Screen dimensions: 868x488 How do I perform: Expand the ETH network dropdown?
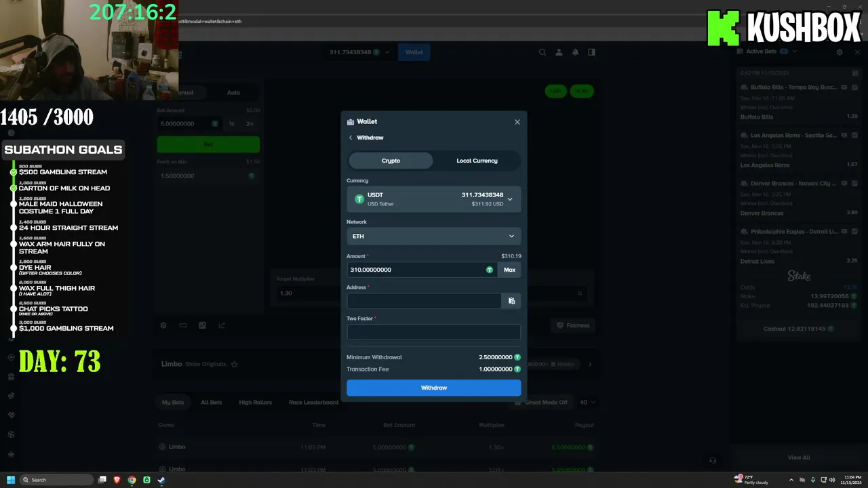coord(434,236)
